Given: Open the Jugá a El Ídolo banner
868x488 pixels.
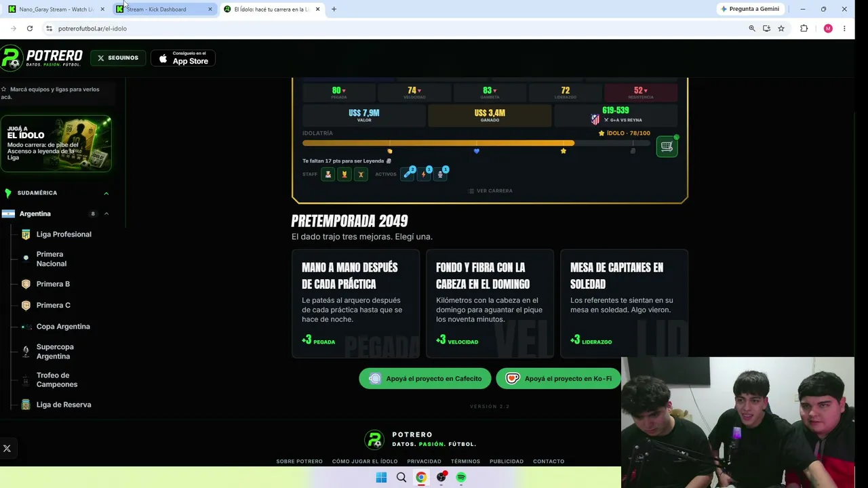Looking at the screenshot, I should [56, 144].
